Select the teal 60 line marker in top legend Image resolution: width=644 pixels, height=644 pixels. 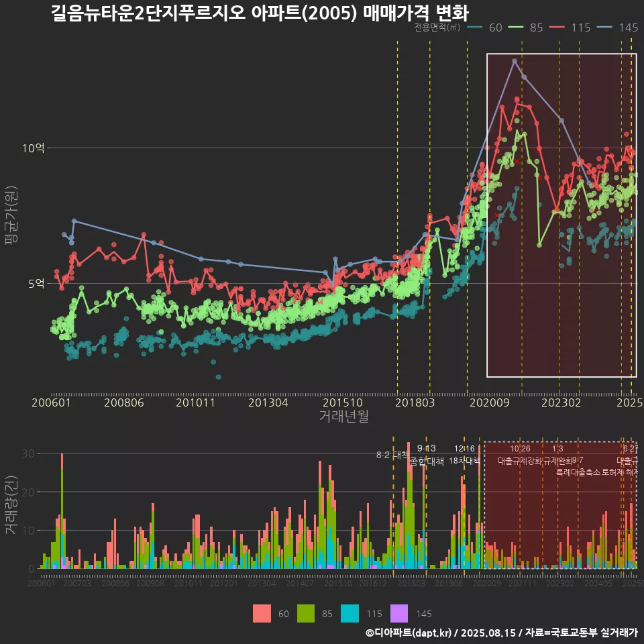click(475, 28)
